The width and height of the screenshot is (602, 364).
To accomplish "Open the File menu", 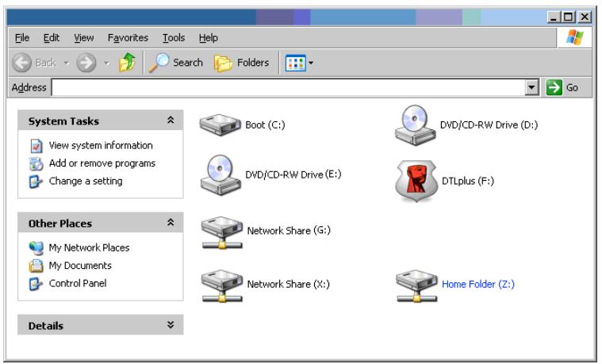I will tap(22, 37).
